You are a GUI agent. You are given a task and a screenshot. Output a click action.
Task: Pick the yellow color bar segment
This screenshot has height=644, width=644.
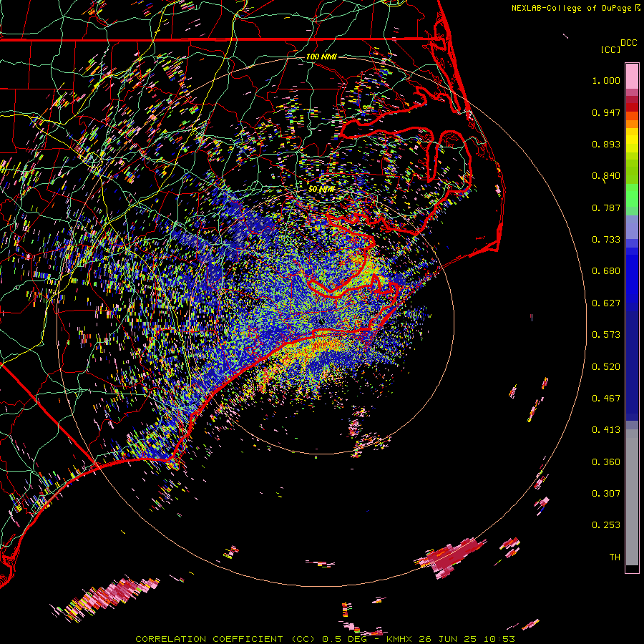(632, 140)
